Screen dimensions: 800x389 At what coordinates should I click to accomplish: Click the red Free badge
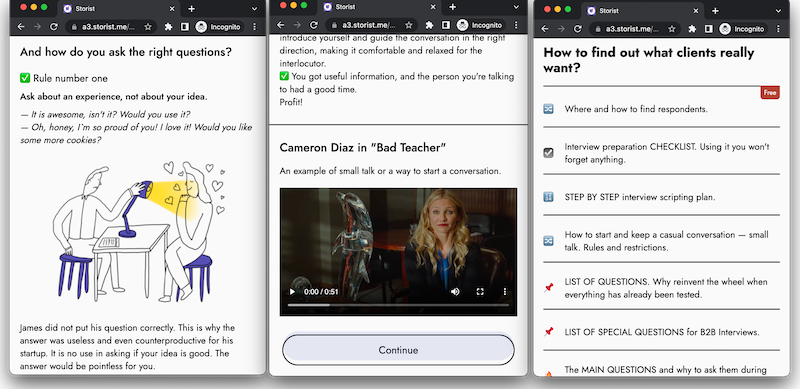point(770,92)
